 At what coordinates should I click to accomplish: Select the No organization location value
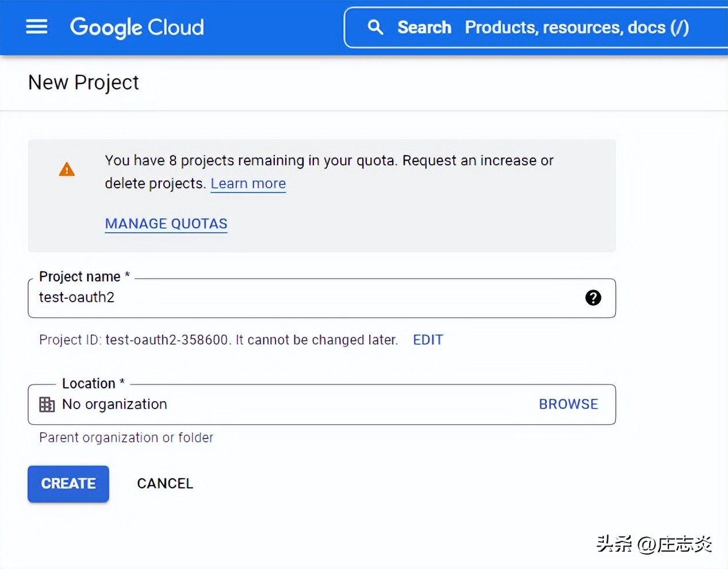pyautogui.click(x=114, y=404)
